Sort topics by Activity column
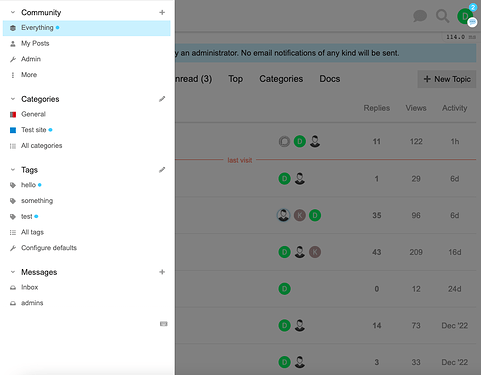The width and height of the screenshot is (481, 375). pyautogui.click(x=455, y=108)
